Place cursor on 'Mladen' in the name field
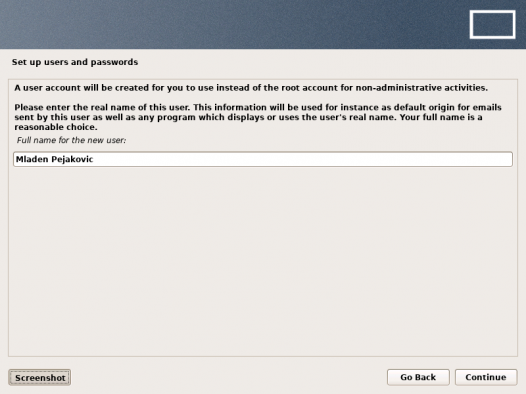This screenshot has width=526, height=394. pos(32,159)
